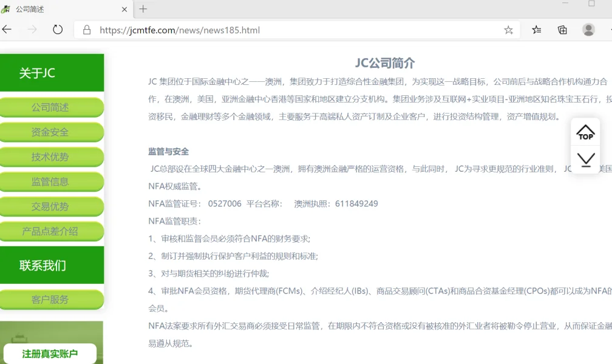Open the 资金安全 page
The height and width of the screenshot is (364, 612).
coord(52,132)
